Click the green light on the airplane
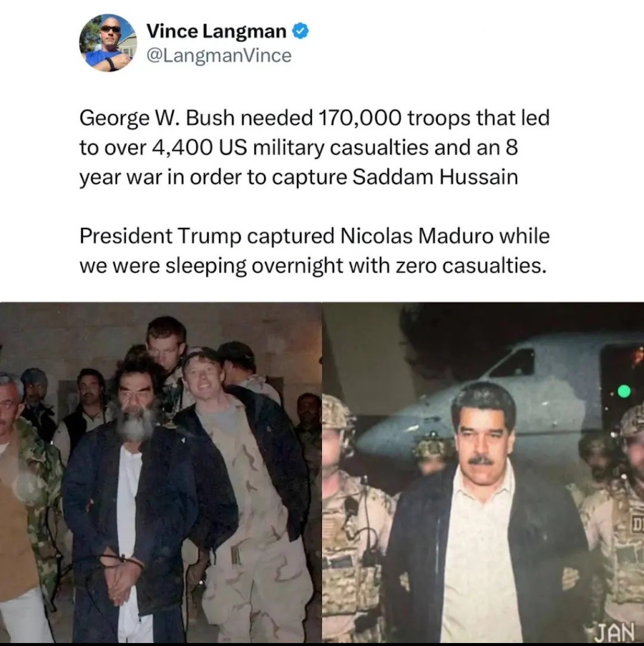The width and height of the screenshot is (644, 646). pyautogui.click(x=624, y=391)
